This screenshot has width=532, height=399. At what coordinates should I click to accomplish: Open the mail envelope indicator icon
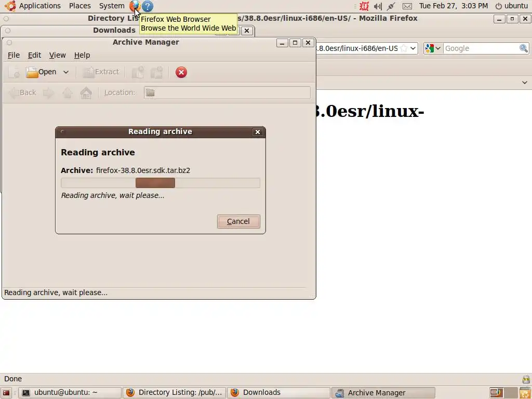407,6
